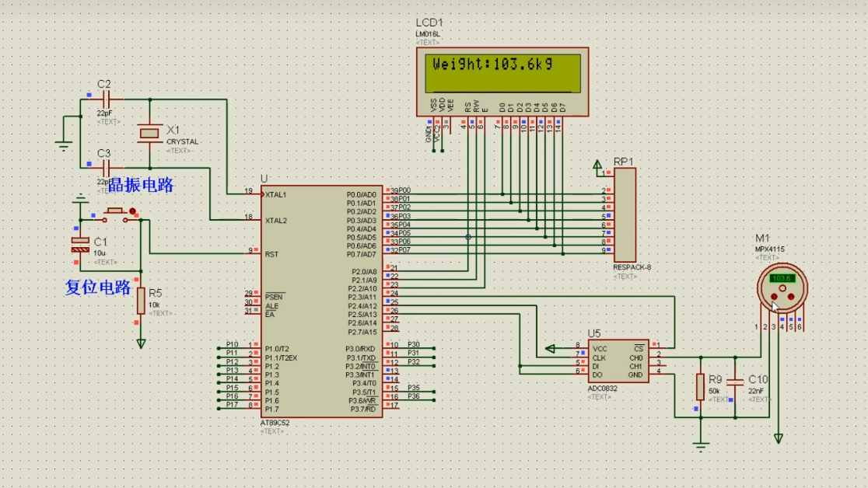Screen dimensions: 868x488
Task: Select the power terminal arrow at RP1 pin 1
Action: [597, 166]
